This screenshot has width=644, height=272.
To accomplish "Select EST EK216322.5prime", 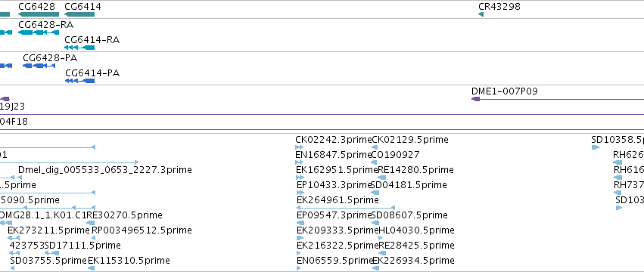I will click(338, 246).
